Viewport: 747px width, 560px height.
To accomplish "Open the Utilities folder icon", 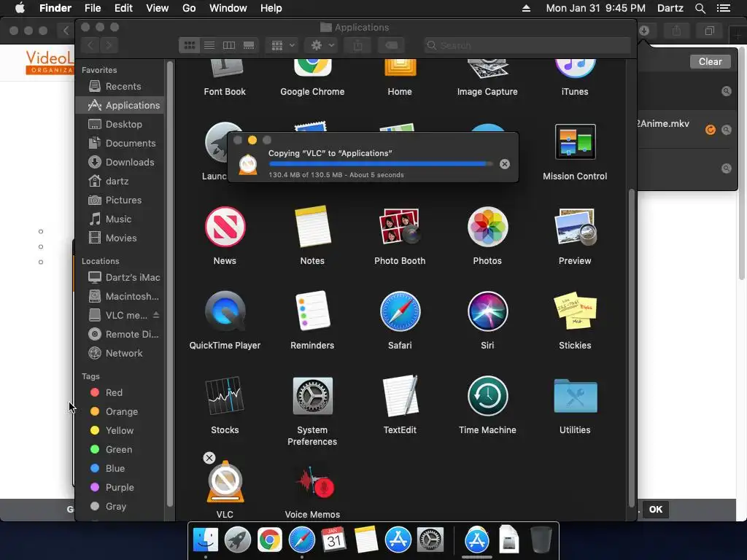I will coord(575,396).
